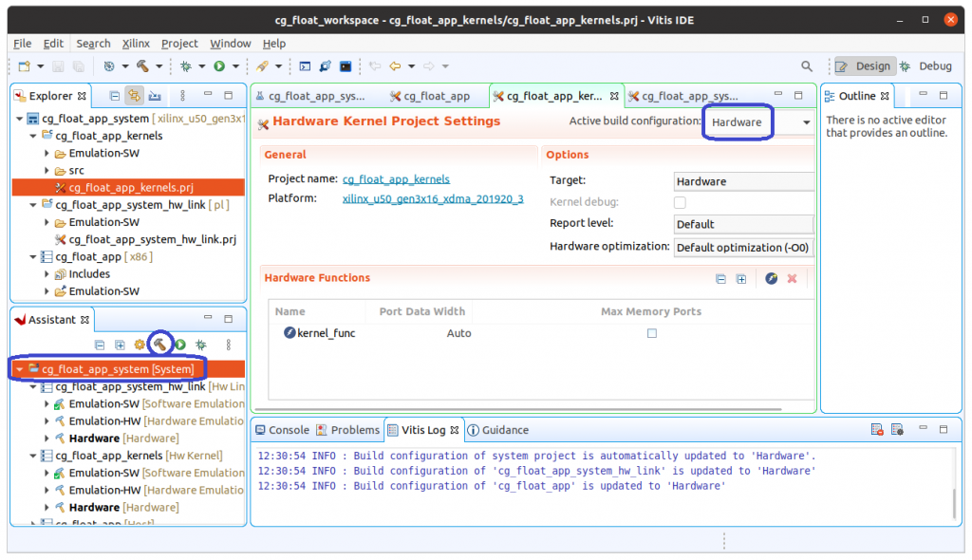Switch to the Console tab
The image size is (972, 560).
282,430
